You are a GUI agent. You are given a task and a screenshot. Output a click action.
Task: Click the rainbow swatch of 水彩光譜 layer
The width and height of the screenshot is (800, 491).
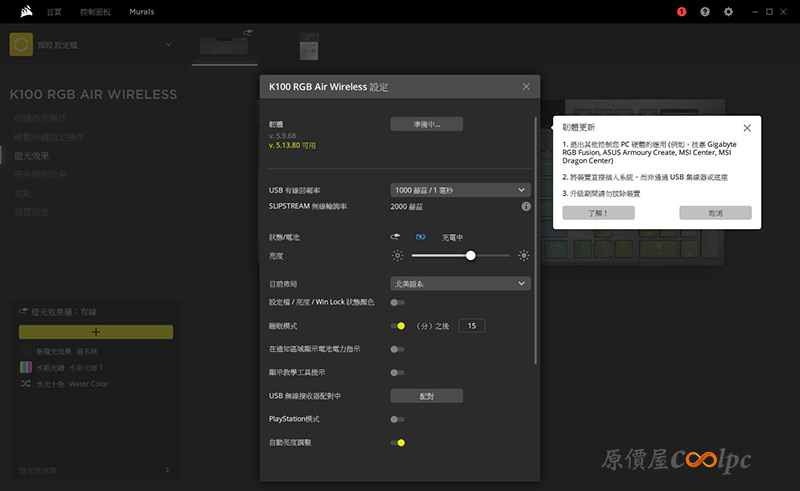pos(26,367)
